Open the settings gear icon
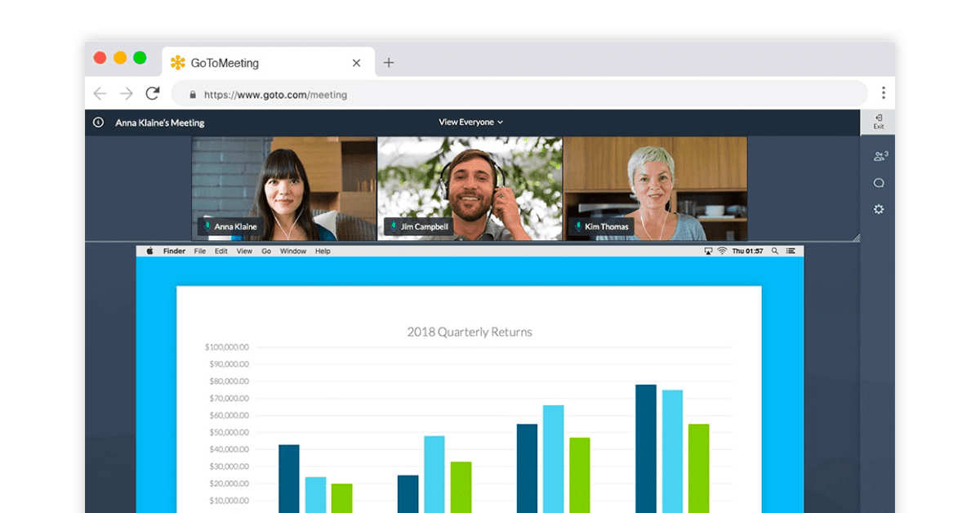Viewport: 980px width, 513px height. pyautogui.click(x=879, y=209)
